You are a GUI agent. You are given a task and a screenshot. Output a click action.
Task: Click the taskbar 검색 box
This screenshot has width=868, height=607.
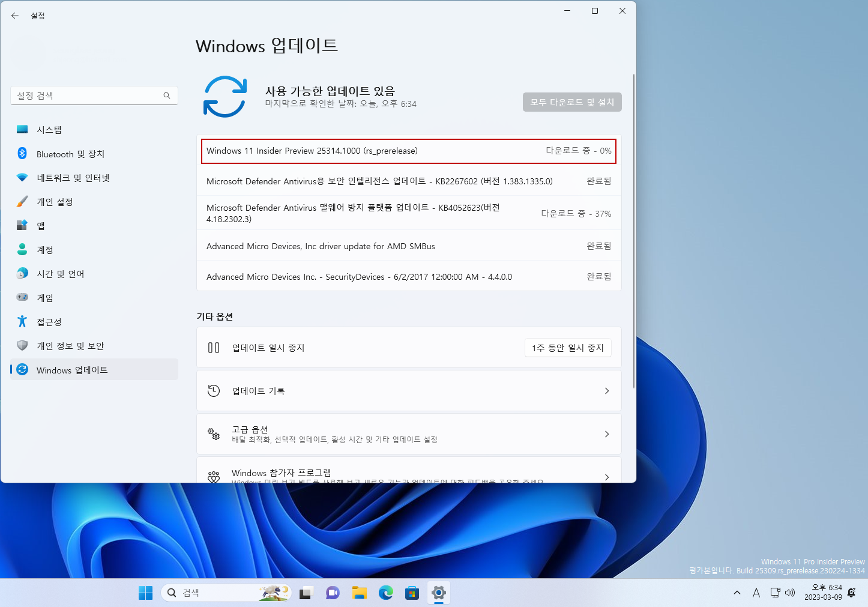[226, 593]
